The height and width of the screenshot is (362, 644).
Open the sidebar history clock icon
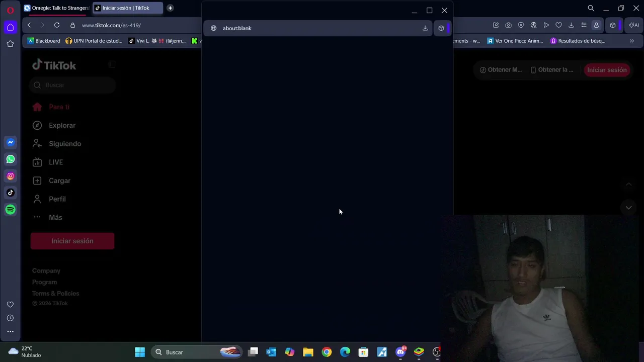click(x=10, y=318)
